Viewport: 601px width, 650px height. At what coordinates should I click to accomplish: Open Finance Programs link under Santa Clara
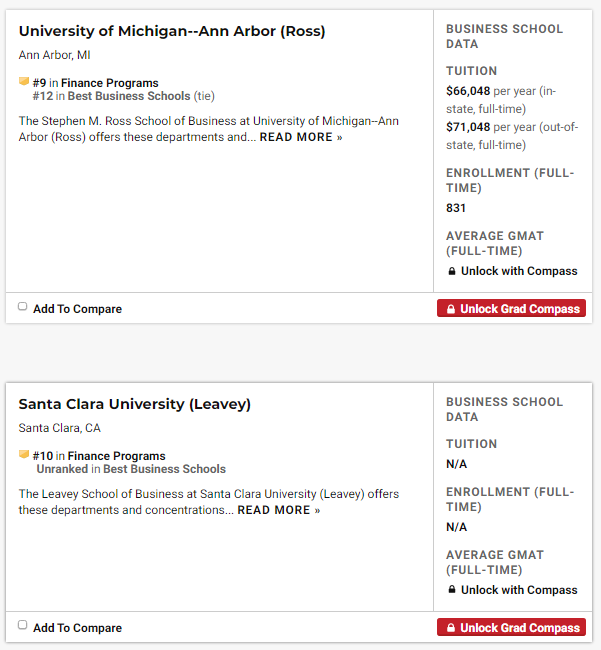(x=117, y=456)
